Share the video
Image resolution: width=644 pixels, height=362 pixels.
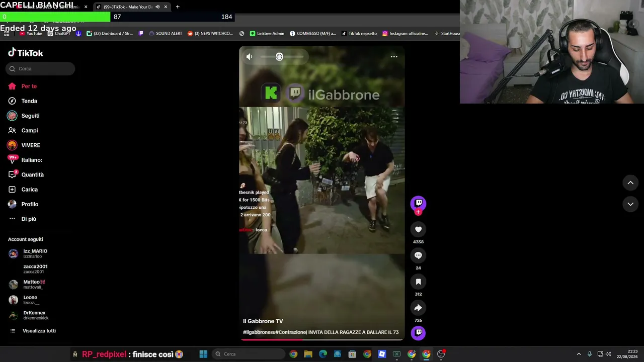click(x=418, y=308)
